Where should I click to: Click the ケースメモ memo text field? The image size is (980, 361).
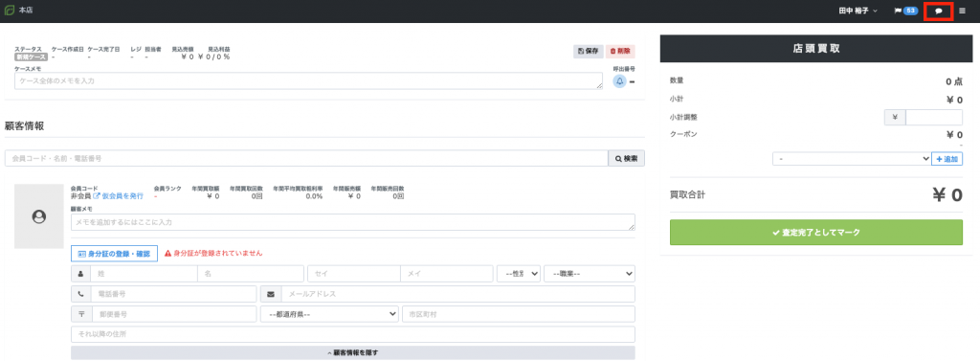click(x=309, y=80)
